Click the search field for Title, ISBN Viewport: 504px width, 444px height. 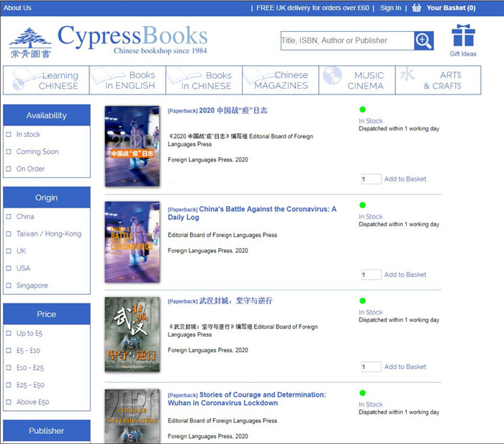coord(346,41)
